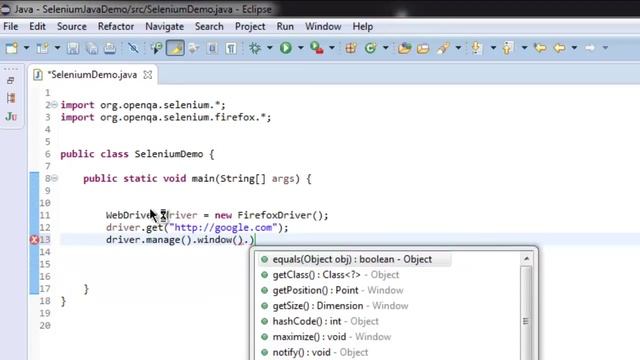Open the JUnit sidebar icon
Image resolution: width=640 pixels, height=360 pixels.
11,117
